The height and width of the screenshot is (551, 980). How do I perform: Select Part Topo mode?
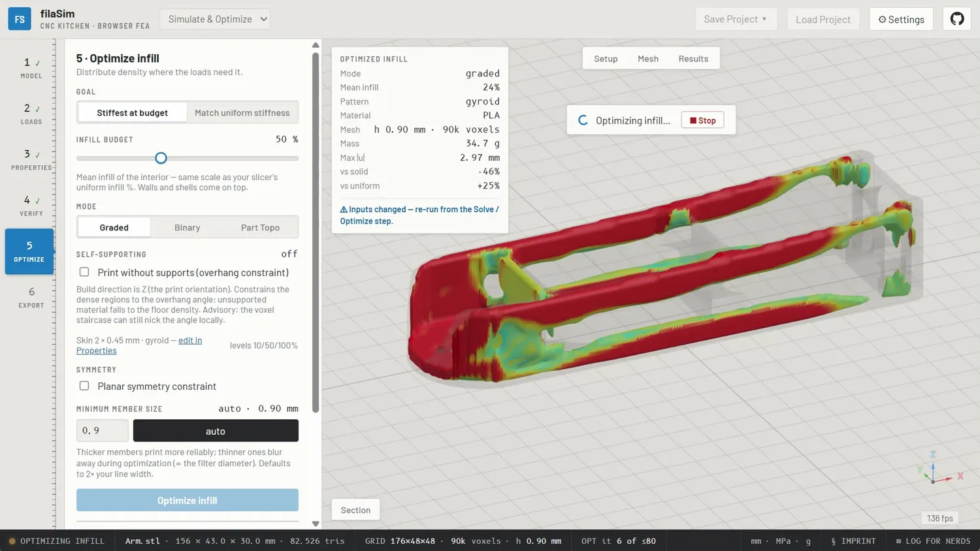(260, 227)
